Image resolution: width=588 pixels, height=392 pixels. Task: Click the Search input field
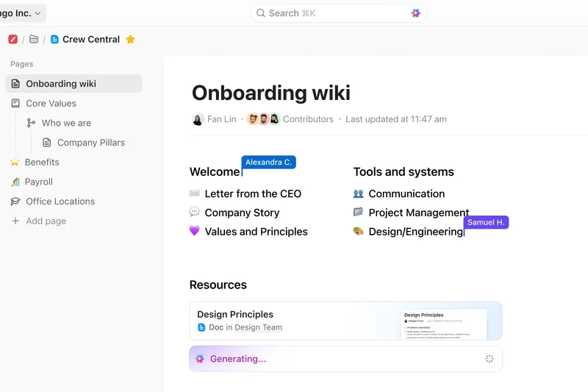331,13
